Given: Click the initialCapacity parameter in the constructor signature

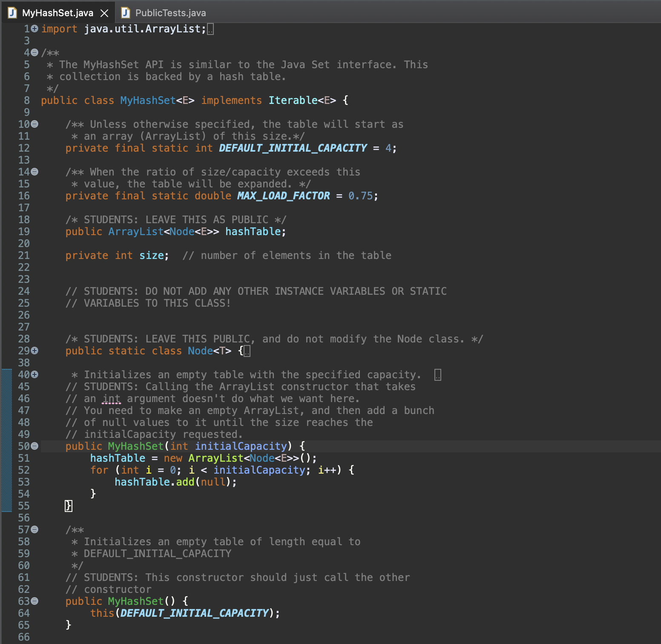Looking at the screenshot, I should [241, 446].
